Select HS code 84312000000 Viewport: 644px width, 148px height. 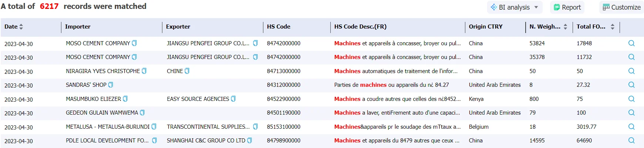tap(284, 85)
